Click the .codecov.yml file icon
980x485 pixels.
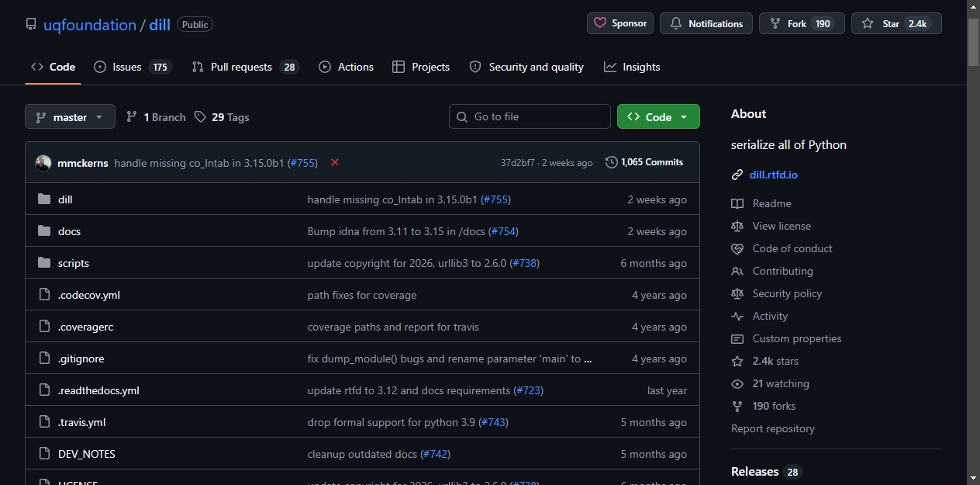tap(44, 295)
